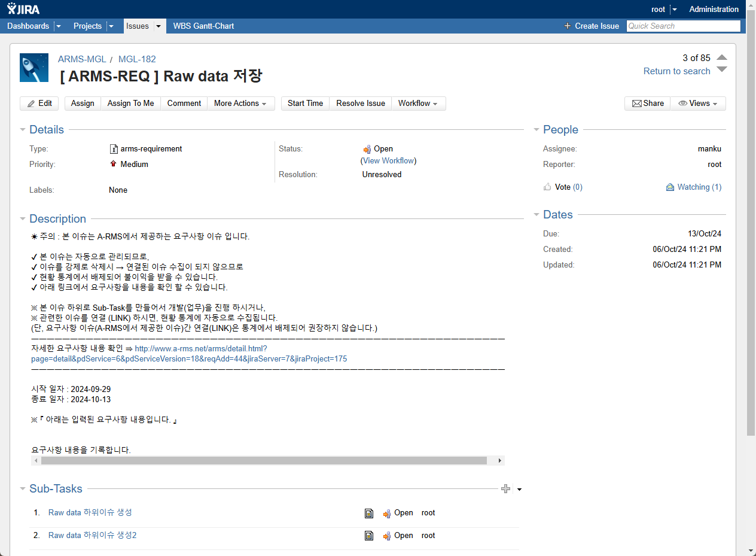Collapse the Details section
The image size is (756, 556).
pyautogui.click(x=23, y=130)
